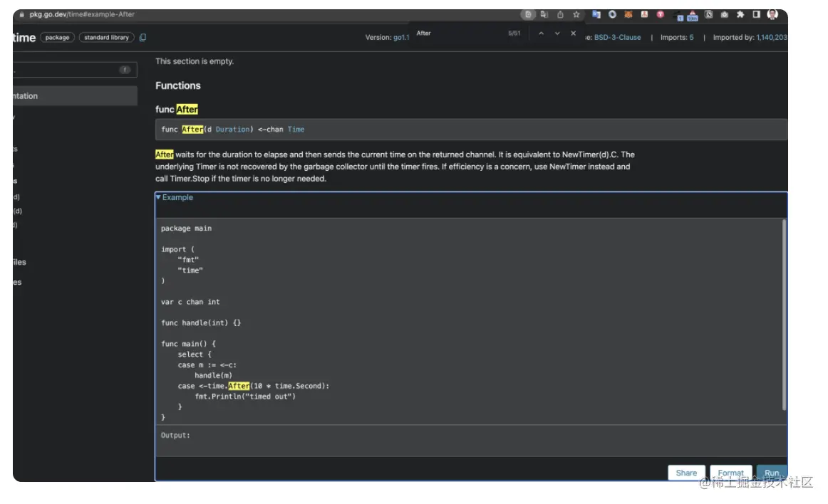This screenshot has width=828, height=504.
Task: Click the fmt.Println("timed out") line
Action: (x=245, y=397)
